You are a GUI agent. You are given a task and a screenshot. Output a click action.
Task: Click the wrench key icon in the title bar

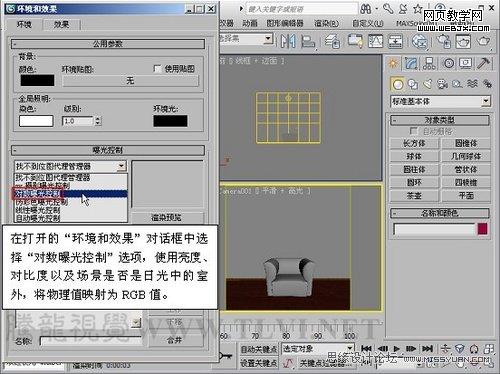coord(388,9)
